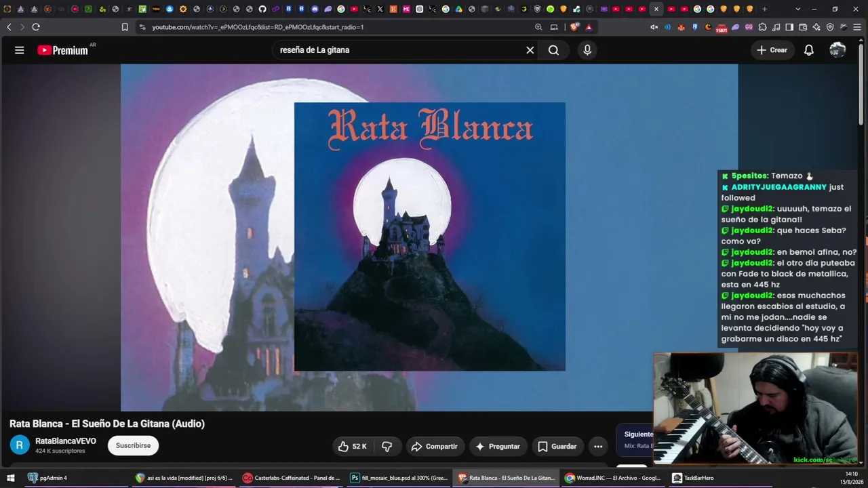The height and width of the screenshot is (488, 868).
Task: Expand the tab search dropdown arrow
Action: pos(797,9)
